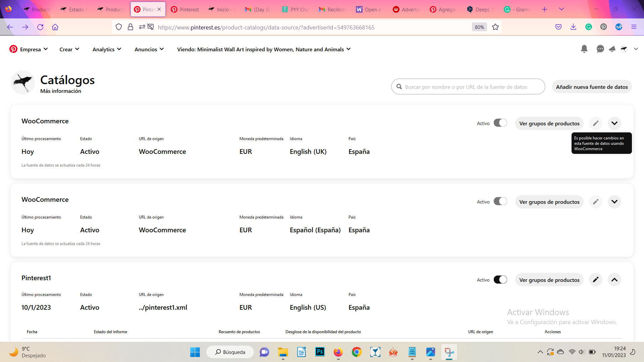Open Google Chrome from the taskbar
The height and width of the screenshot is (362, 644).
(x=357, y=352)
